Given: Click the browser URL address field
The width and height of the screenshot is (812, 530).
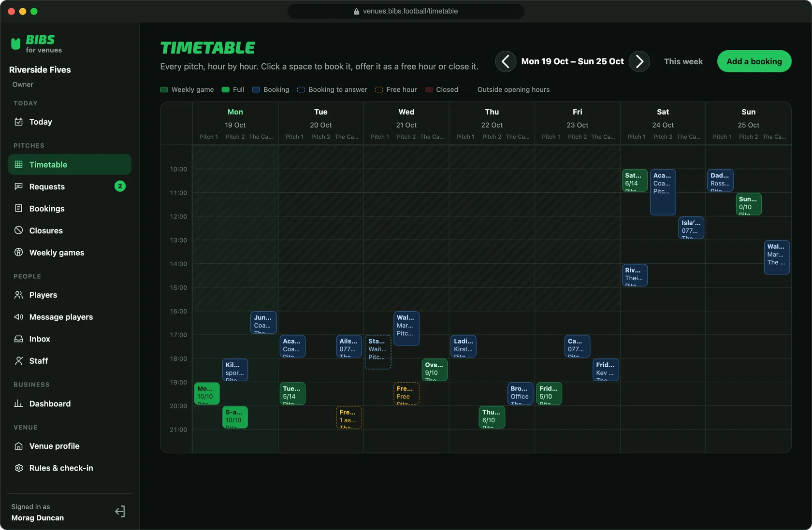Looking at the screenshot, I should pyautogui.click(x=406, y=11).
